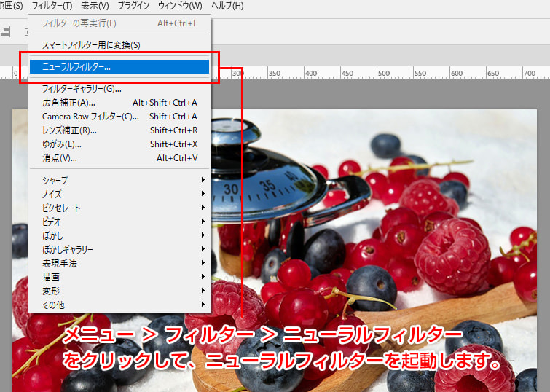Launch ニューラルフィルター...
The height and width of the screenshot is (392, 550).
[x=119, y=67]
